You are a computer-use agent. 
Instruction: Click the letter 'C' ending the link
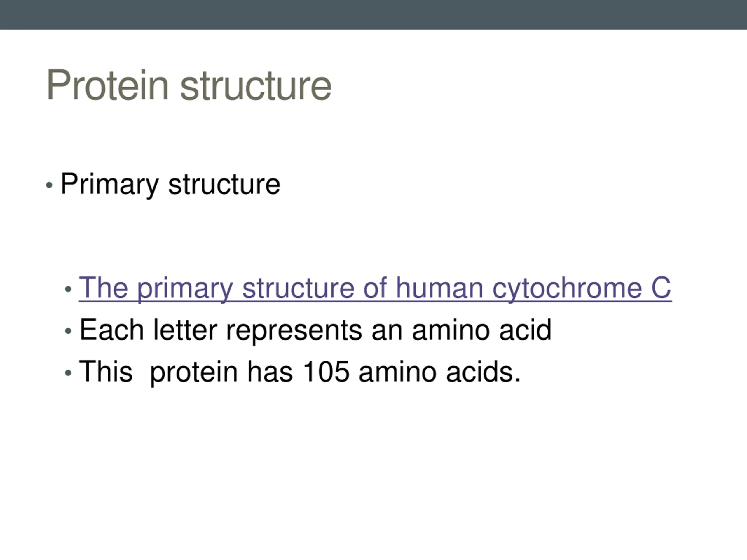(661, 288)
